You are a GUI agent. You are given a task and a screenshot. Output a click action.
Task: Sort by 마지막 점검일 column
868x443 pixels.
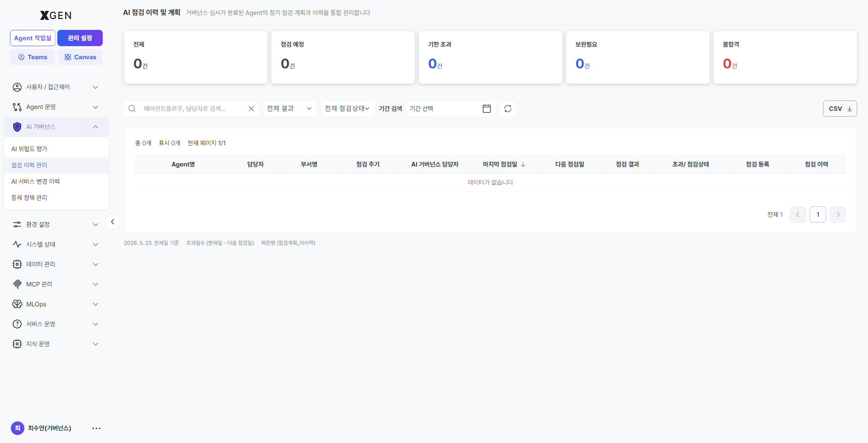coord(504,164)
